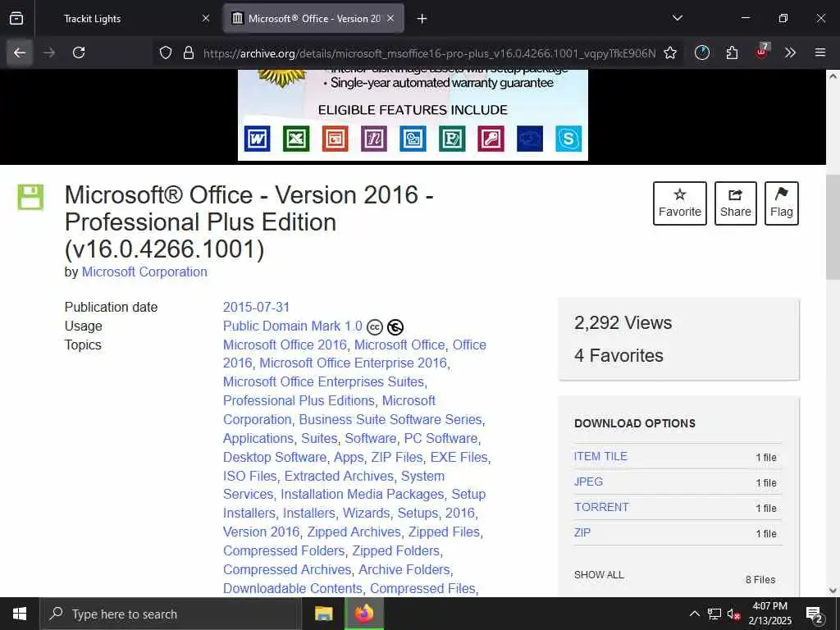Show hidden system tray icons chevron
This screenshot has height=630, width=840.
694,614
